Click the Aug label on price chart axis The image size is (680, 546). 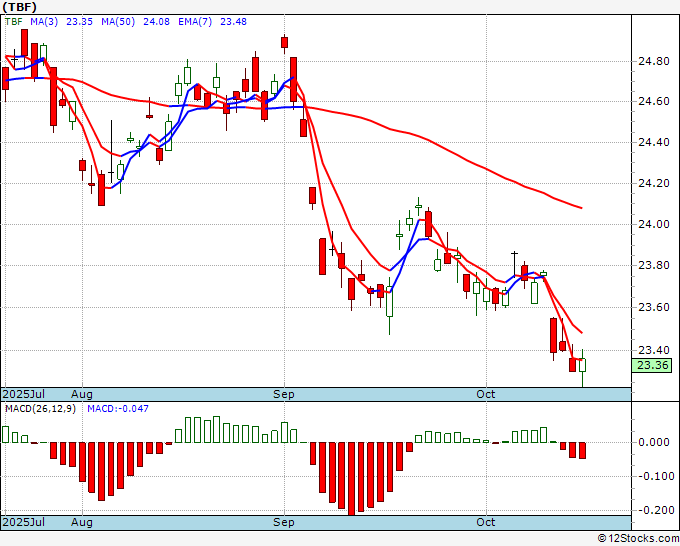pos(82,394)
